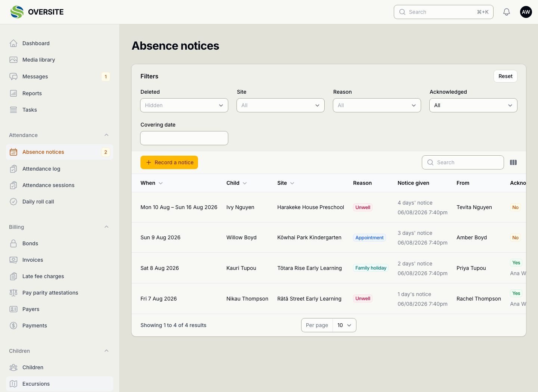Open Willow Boyd's absence row
Screen dimensions: 538x392
329,237
